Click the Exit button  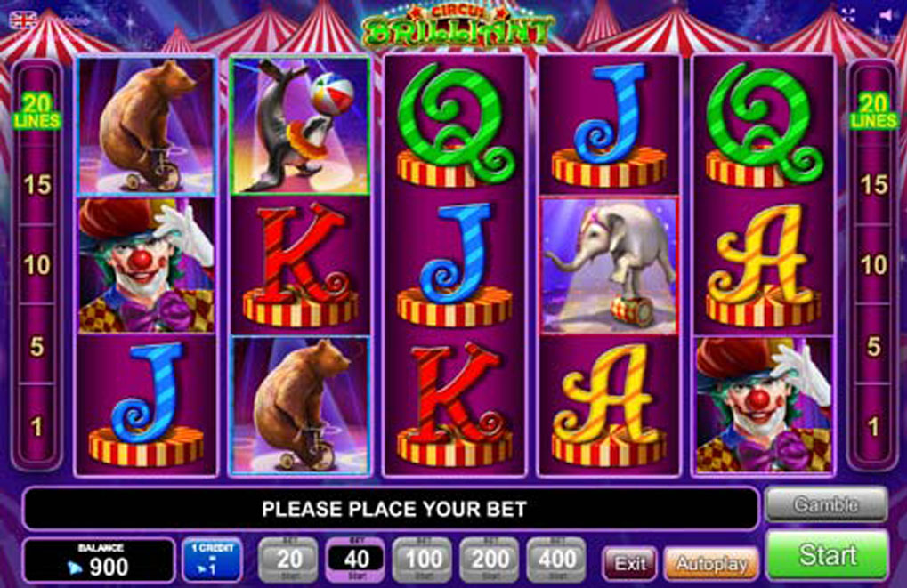[x=630, y=563]
